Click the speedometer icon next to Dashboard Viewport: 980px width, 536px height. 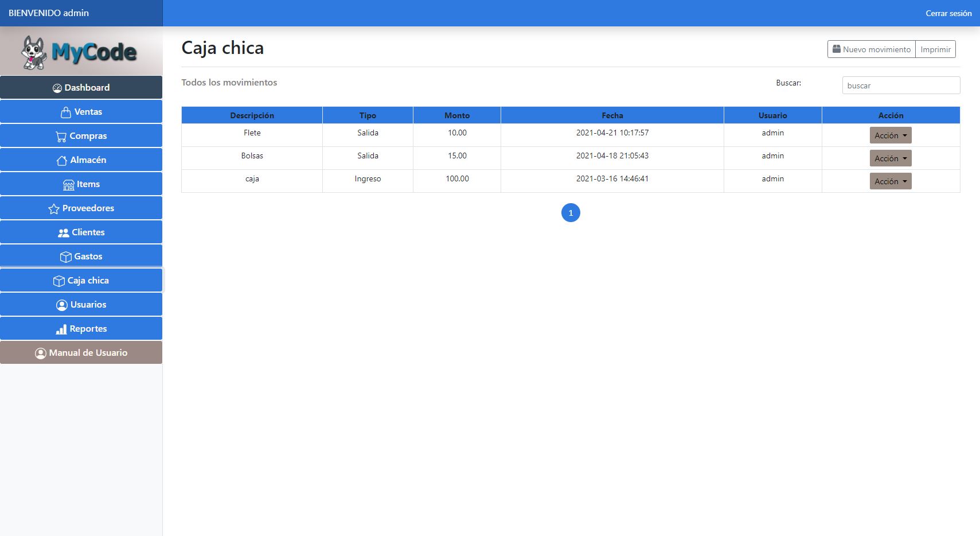(57, 88)
